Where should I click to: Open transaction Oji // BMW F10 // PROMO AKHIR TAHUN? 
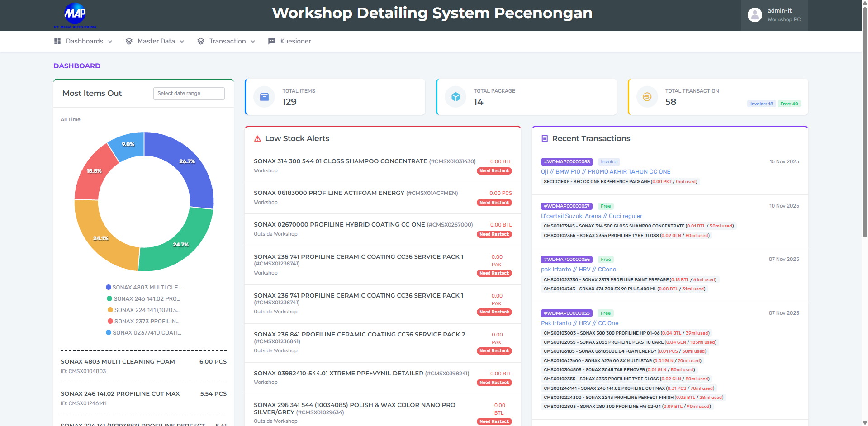(x=606, y=171)
